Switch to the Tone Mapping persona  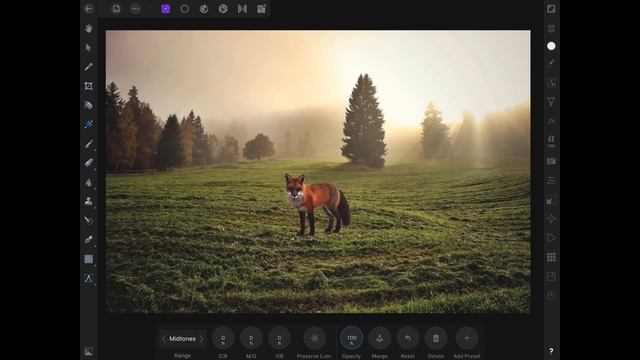click(242, 9)
